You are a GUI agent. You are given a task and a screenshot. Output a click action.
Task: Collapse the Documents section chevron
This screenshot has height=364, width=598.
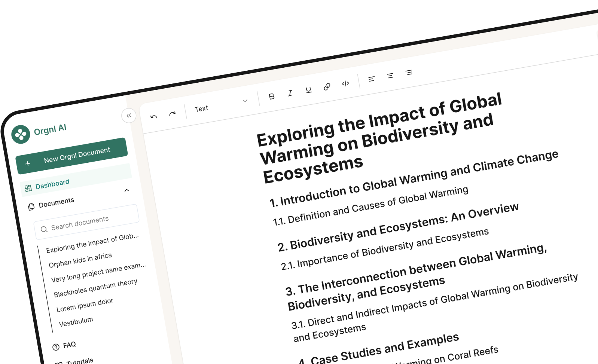click(126, 190)
